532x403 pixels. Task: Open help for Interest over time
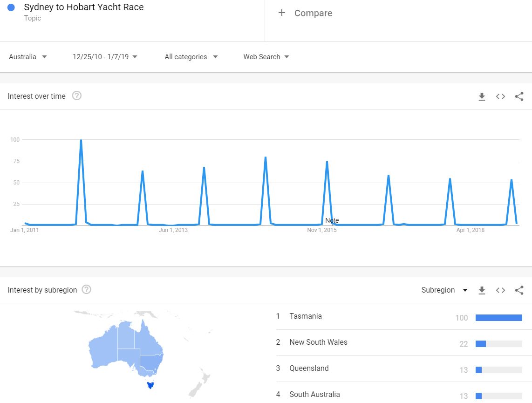coord(77,96)
